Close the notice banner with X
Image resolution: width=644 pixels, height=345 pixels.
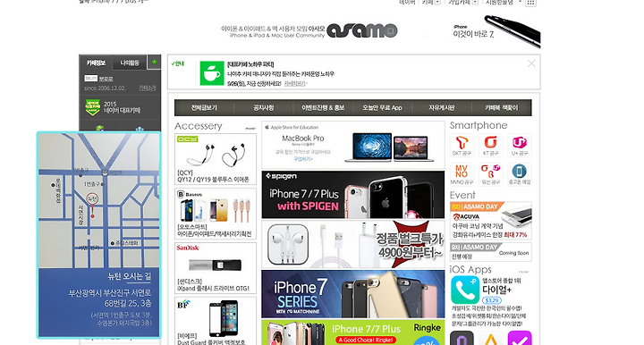(531, 63)
